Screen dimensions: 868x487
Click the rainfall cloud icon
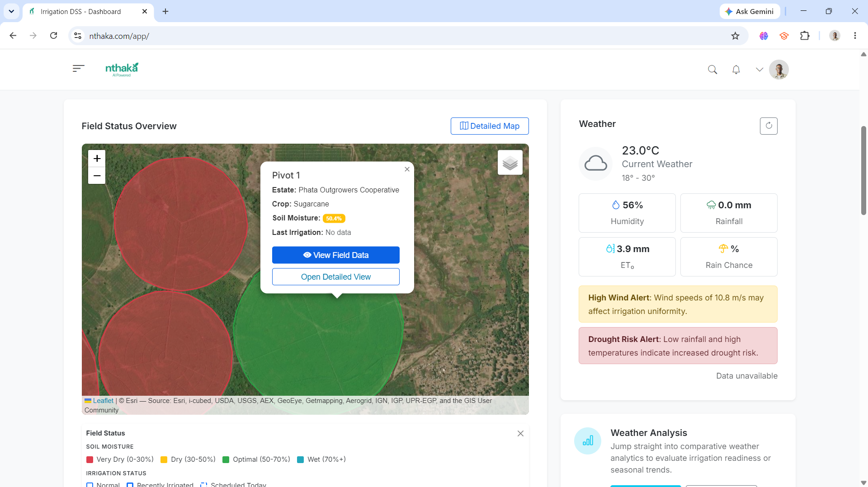[711, 205]
